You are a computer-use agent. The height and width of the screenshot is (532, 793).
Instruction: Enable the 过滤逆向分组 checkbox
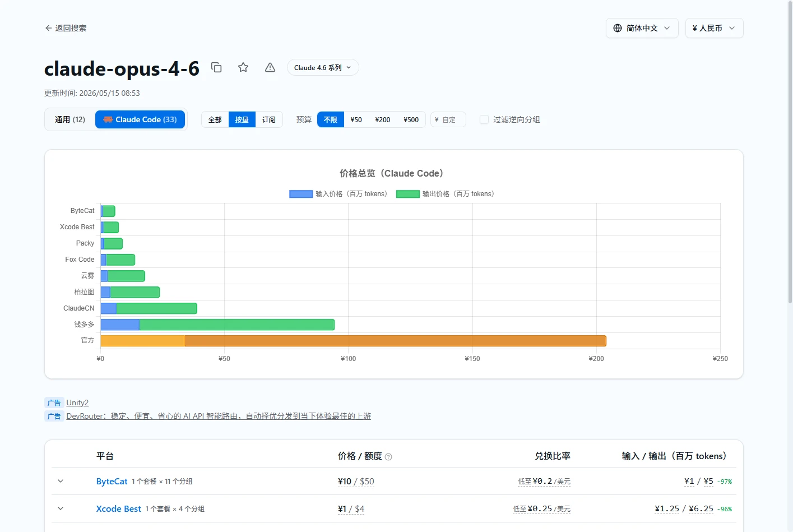click(x=484, y=119)
